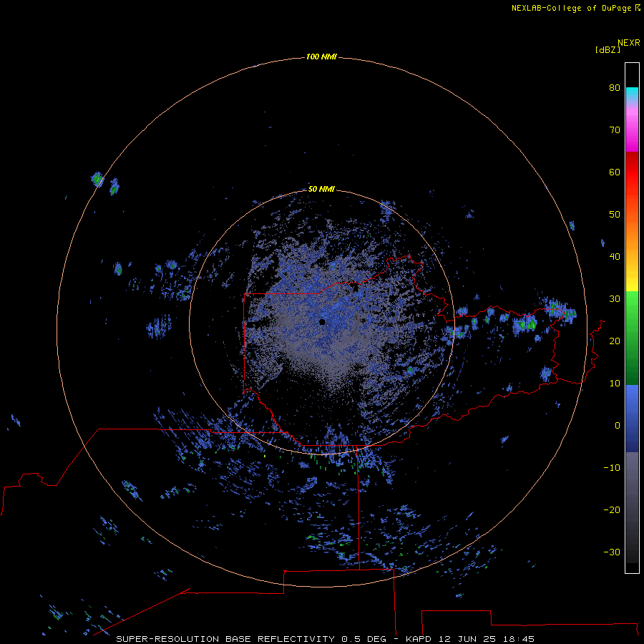Click the KAPD station identifier in the caption
The image size is (644, 644).
418,639
